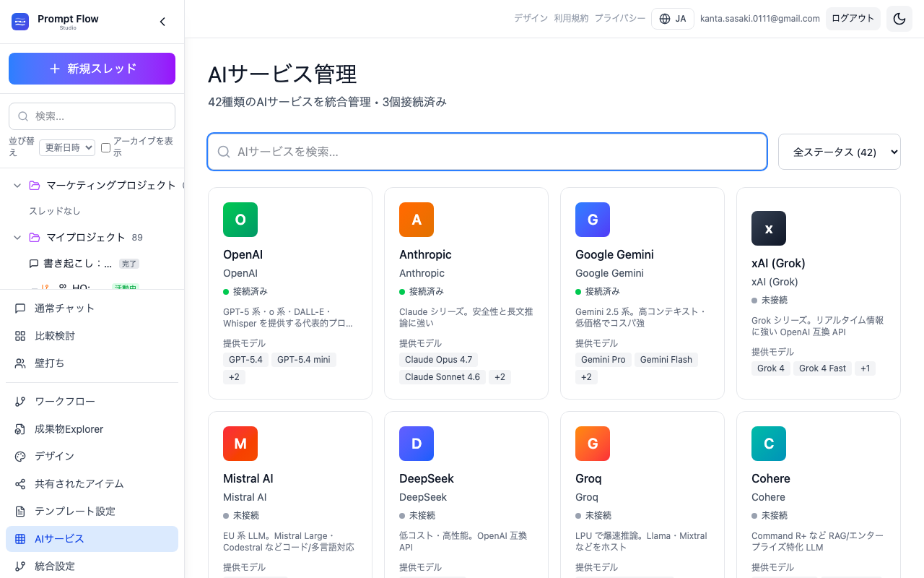The image size is (924, 578).
Task: Open テンプレート設定 in the sidebar
Action: (x=92, y=512)
